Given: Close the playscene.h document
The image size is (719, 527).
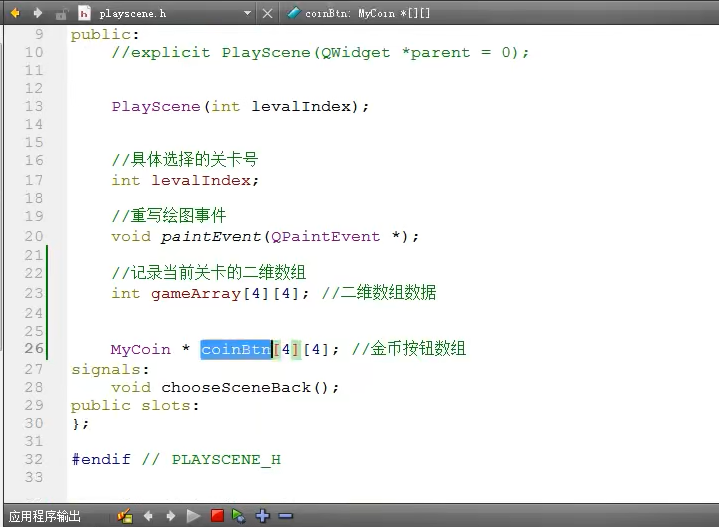Looking at the screenshot, I should 267,13.
